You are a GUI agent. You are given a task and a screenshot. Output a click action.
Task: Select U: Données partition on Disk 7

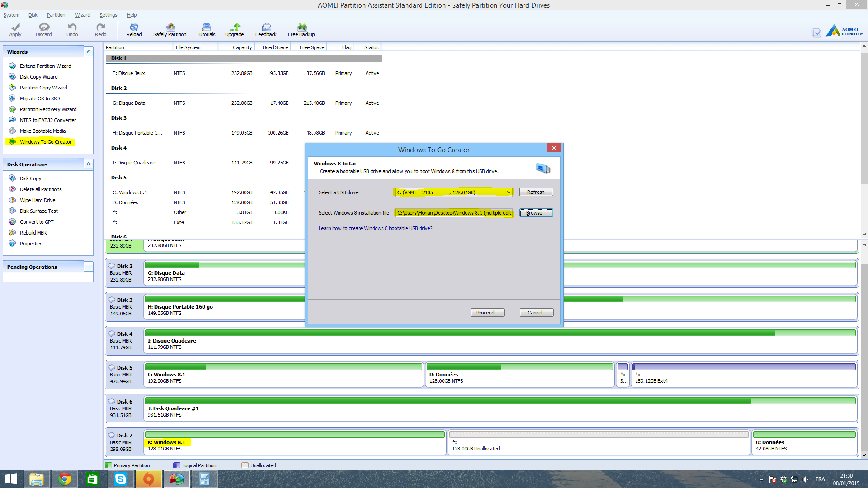pyautogui.click(x=804, y=442)
